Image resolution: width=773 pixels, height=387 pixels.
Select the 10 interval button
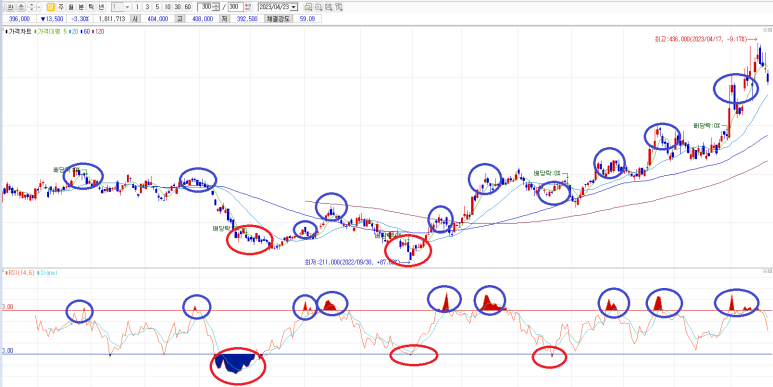tap(168, 7)
